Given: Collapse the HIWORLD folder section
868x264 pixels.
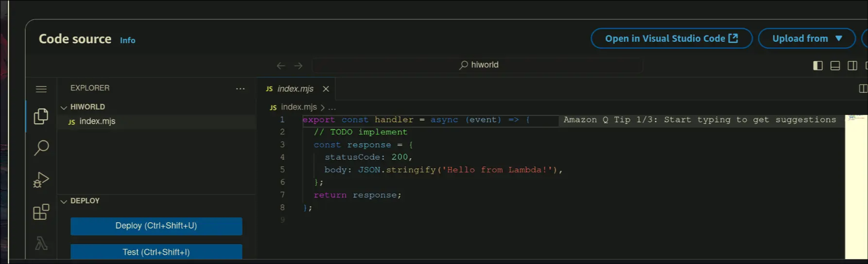Looking at the screenshot, I should pyautogui.click(x=64, y=107).
